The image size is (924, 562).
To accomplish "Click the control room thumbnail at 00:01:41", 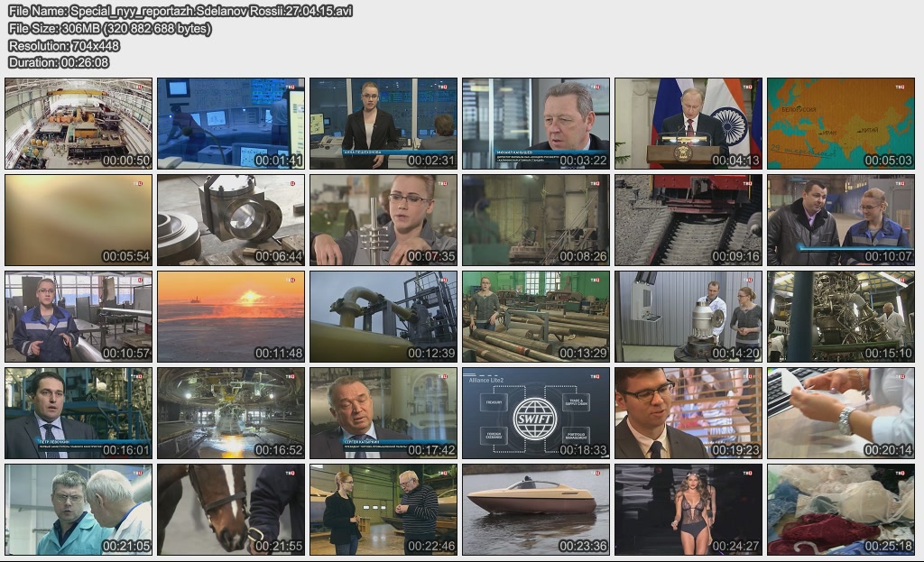I will (x=230, y=124).
